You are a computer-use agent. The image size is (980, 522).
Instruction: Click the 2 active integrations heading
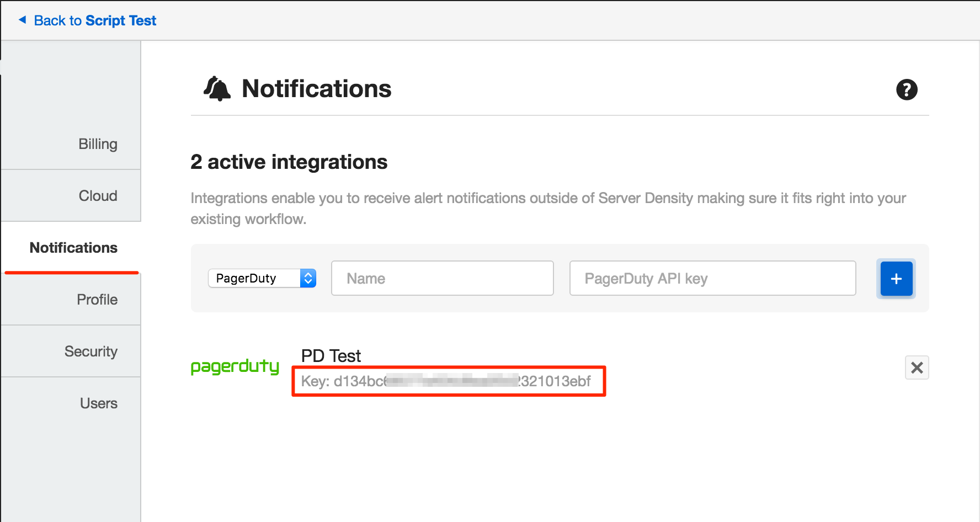[x=289, y=162]
